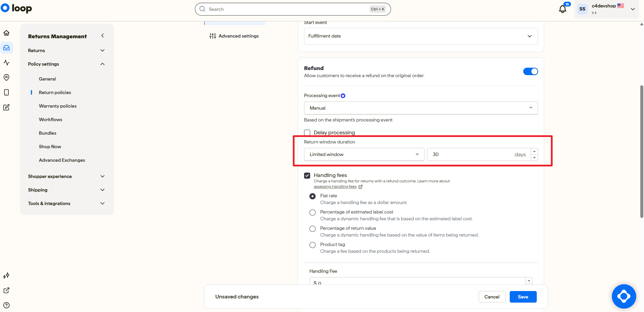The width and height of the screenshot is (644, 312).
Task: Cancel the unsaved changes
Action: tap(492, 297)
